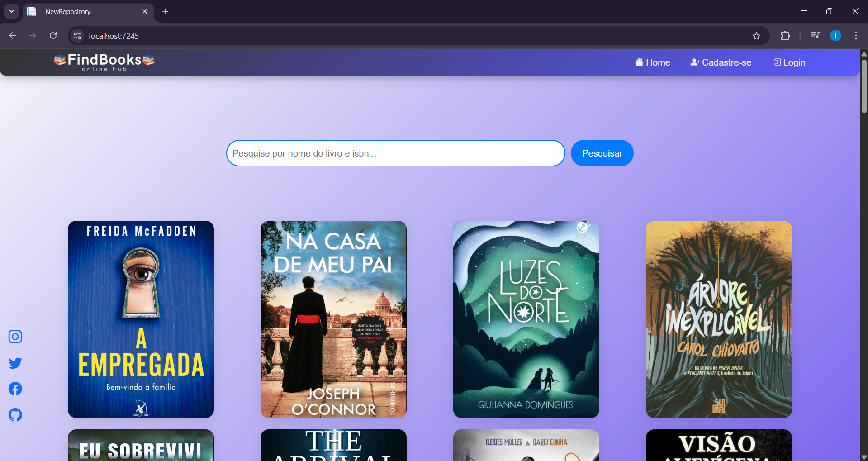The height and width of the screenshot is (461, 868).
Task: Close the NewRepository tab
Action: (145, 11)
